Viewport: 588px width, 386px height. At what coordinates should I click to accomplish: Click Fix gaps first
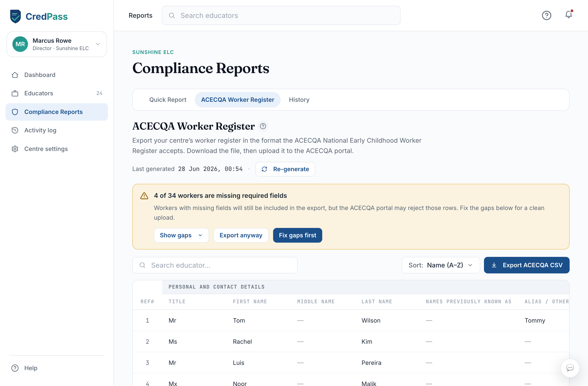[x=297, y=235]
